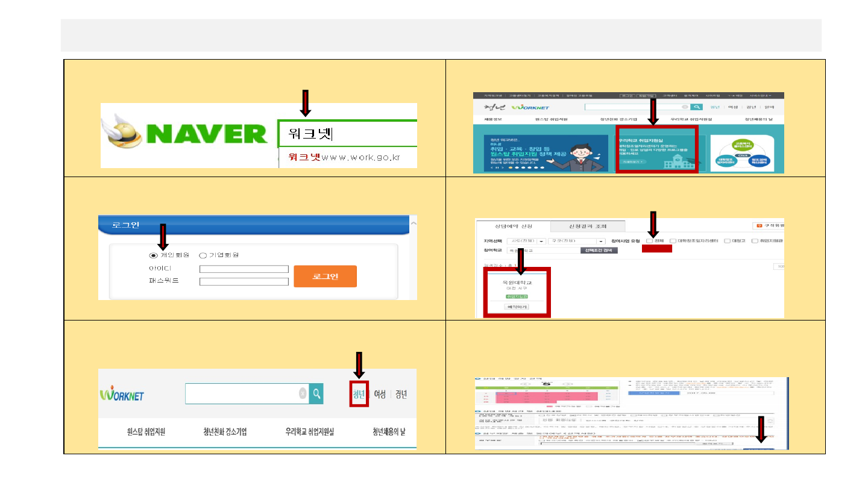Open 우리학교 취업지원실 in the lower-left WORKNET menu

309,432
